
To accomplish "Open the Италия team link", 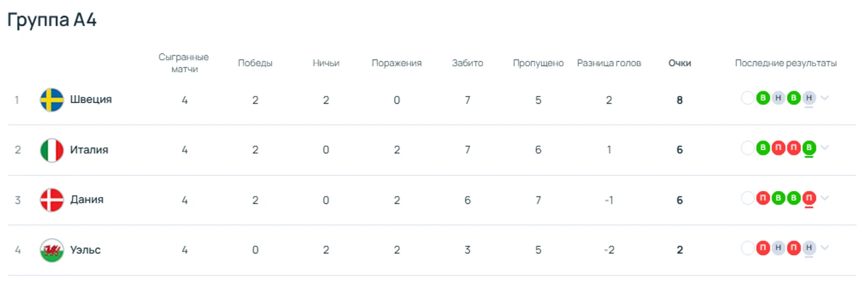I will pos(89,150).
